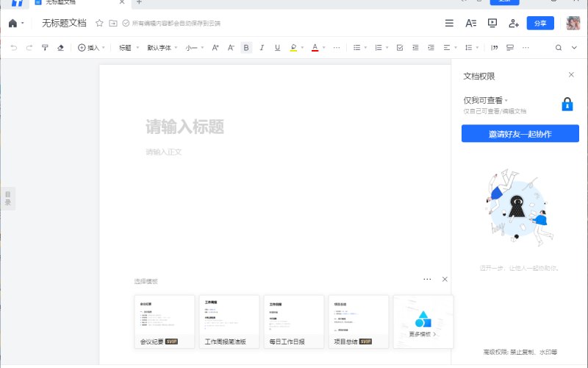Move document using the folder icon
588x368 pixels.
113,24
